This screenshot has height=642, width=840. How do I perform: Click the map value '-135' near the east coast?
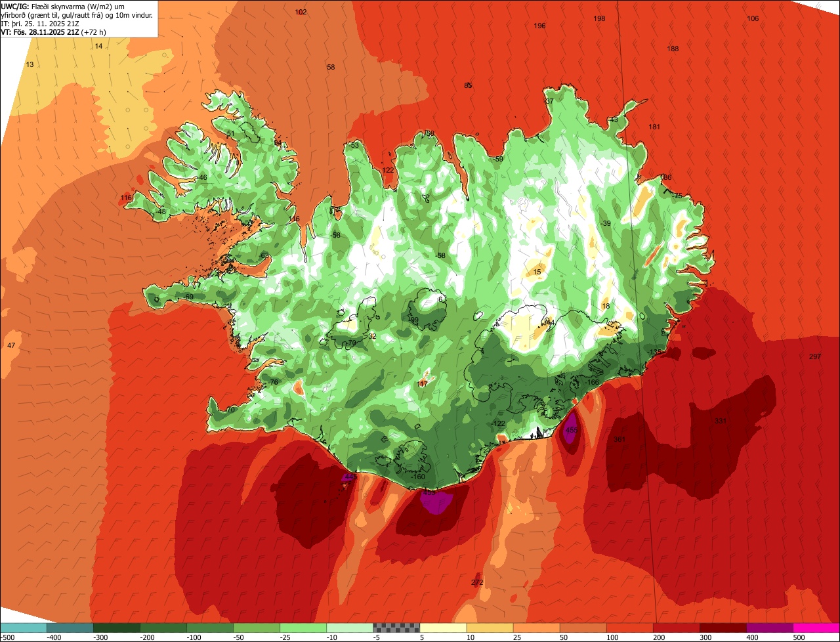pyautogui.click(x=654, y=353)
